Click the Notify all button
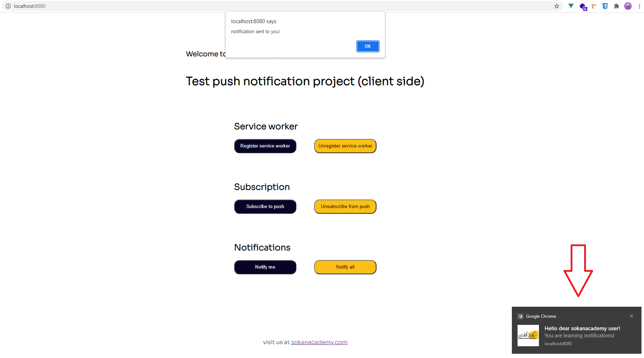The image size is (644, 358). tap(345, 267)
